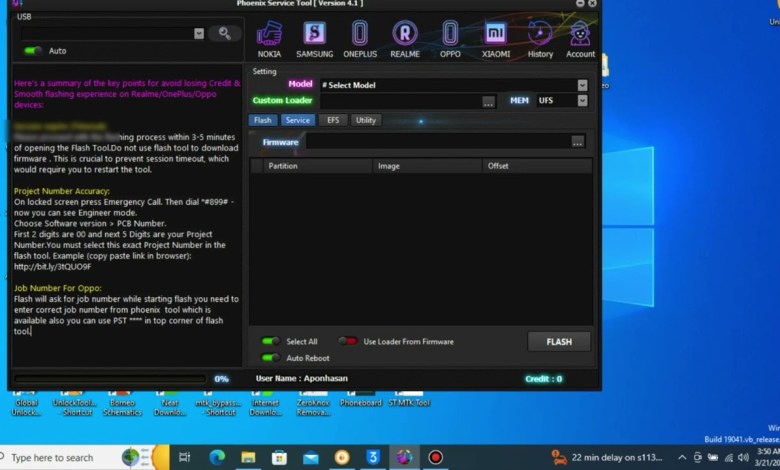Open the Mail app from the taskbar

click(x=311, y=457)
